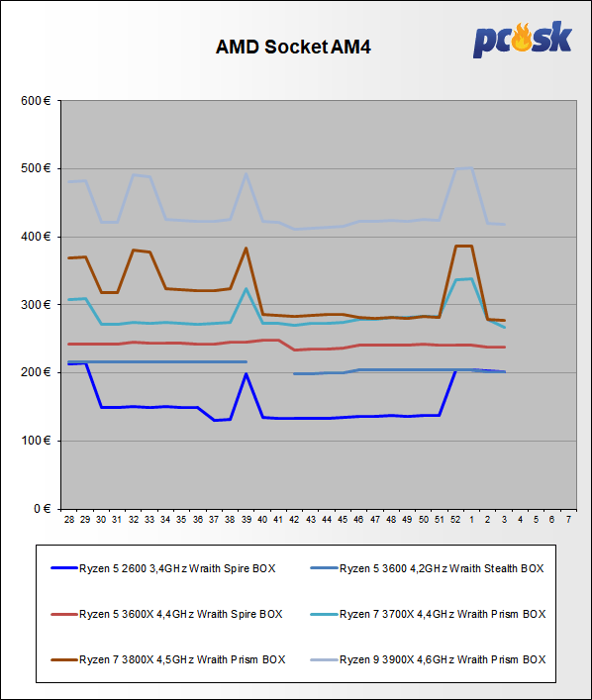Click the 400 € axis label
The image size is (592, 700).
tap(36, 237)
